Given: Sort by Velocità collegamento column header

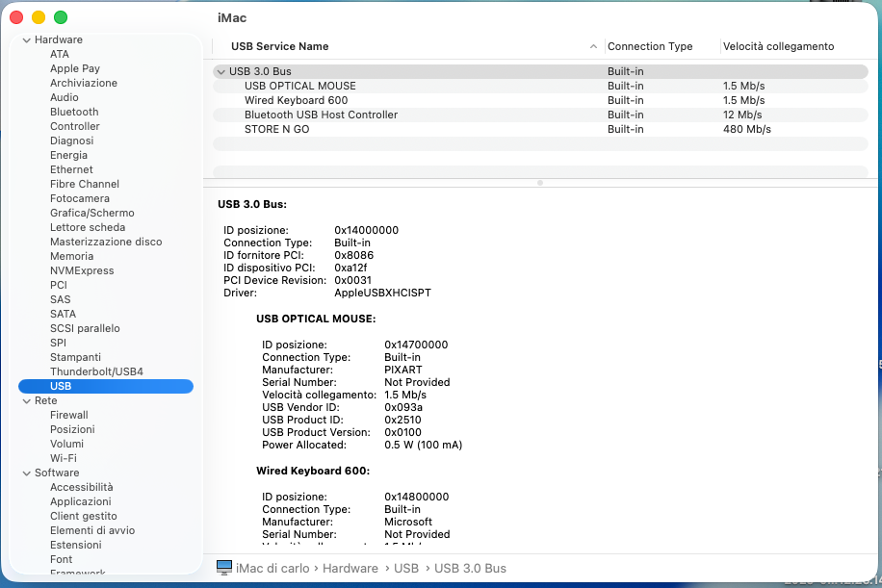Looking at the screenshot, I should tap(779, 46).
